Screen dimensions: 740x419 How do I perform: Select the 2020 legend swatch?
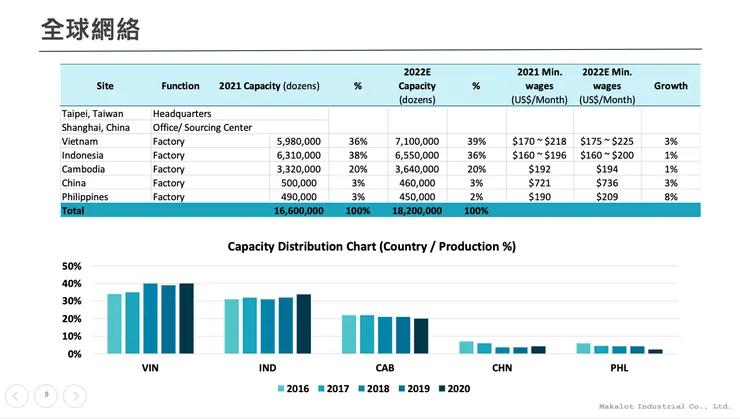442,389
